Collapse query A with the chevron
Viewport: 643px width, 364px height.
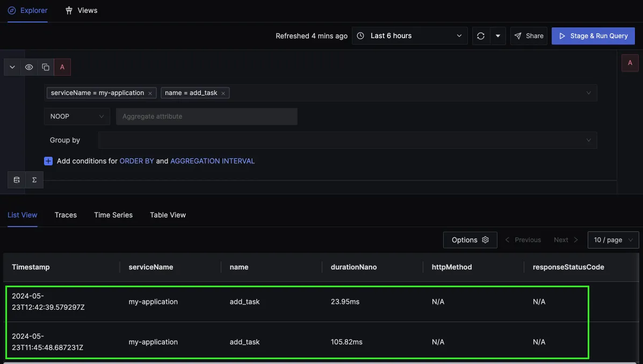12,67
